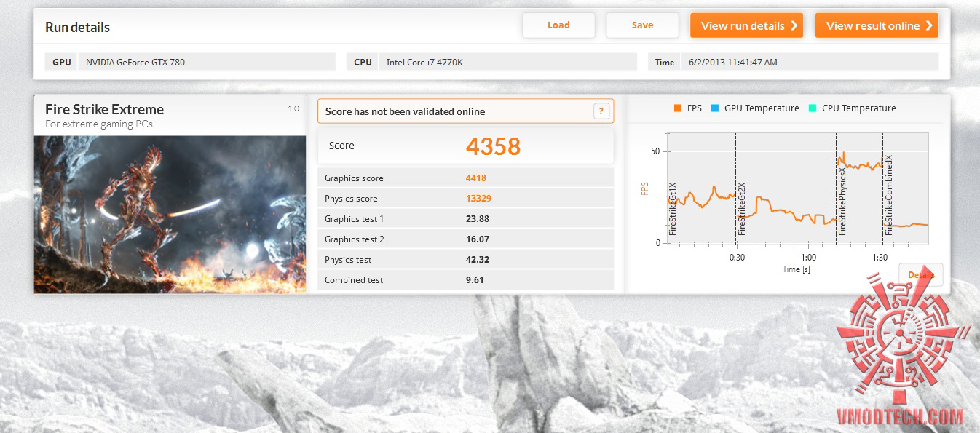Click the Fire Strike Extreme preview image
This screenshot has width=980, height=433.
pos(170,215)
